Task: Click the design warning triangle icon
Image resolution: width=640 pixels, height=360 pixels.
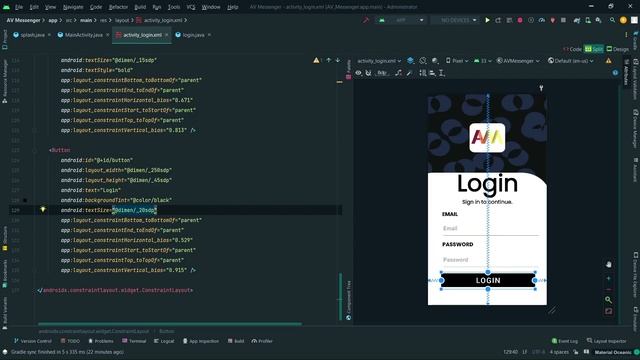Action: tap(608, 61)
